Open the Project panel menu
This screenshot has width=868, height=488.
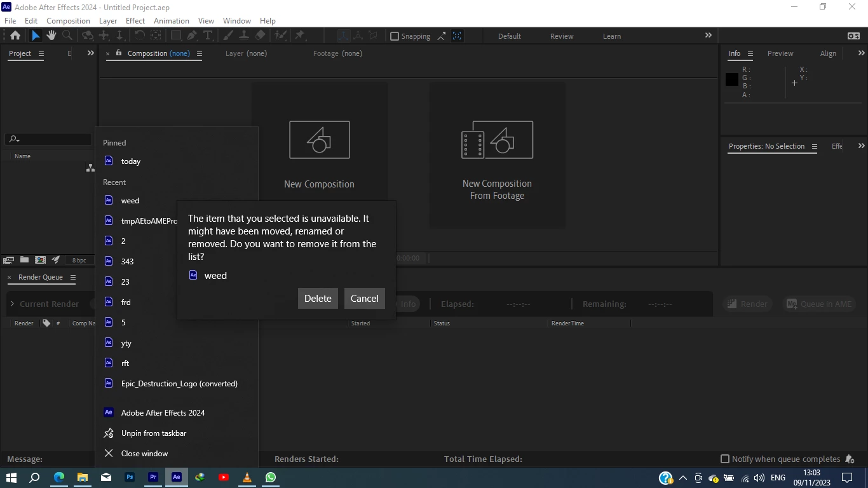coord(41,54)
